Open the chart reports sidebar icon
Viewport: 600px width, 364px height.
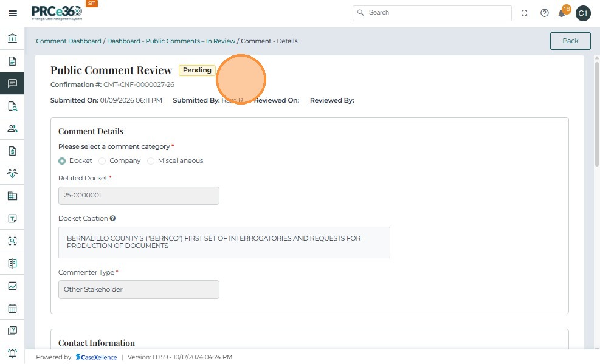point(12,286)
